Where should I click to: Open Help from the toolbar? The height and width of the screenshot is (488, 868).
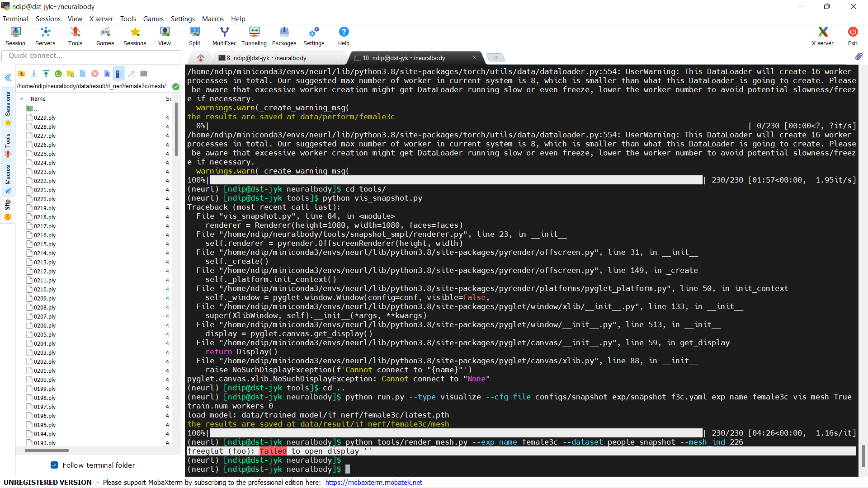344,36
